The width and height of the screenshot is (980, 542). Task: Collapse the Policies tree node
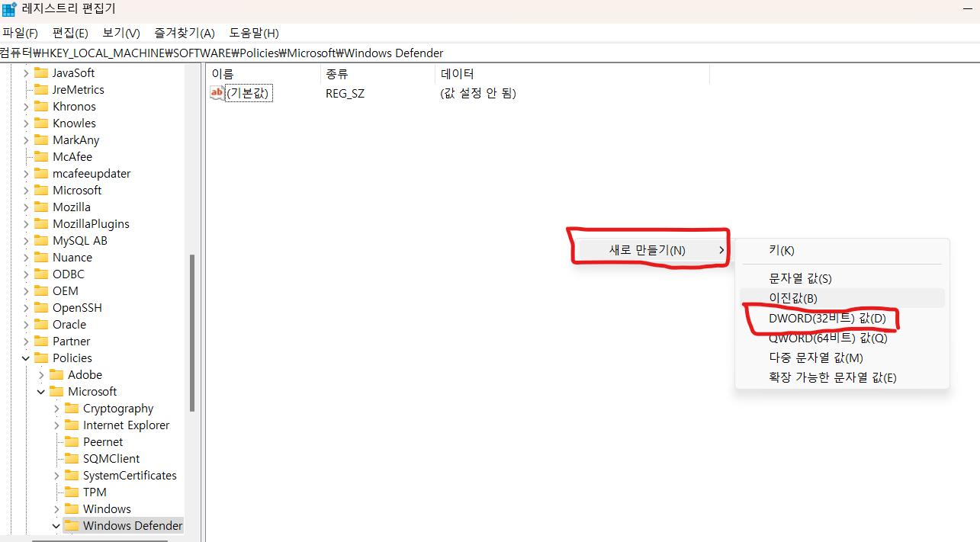[26, 358]
